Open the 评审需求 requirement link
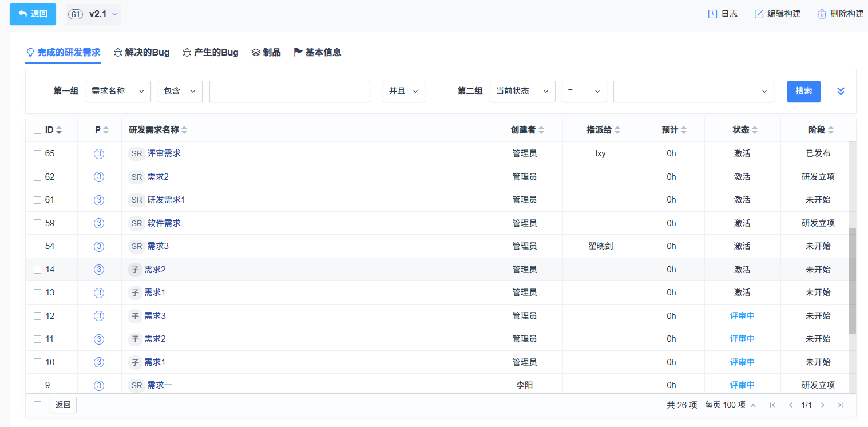This screenshot has width=868, height=427. coord(164,153)
